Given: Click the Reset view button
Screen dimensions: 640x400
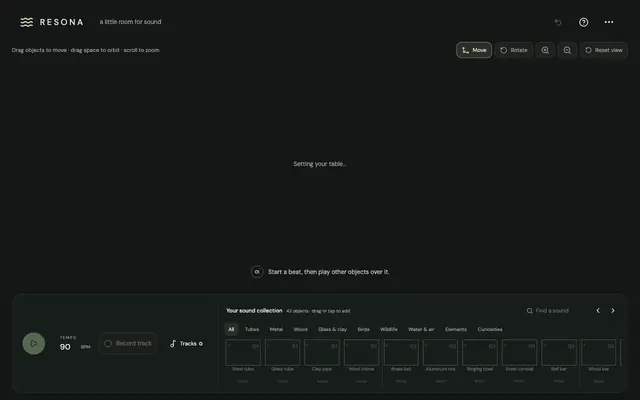Looking at the screenshot, I should pos(604,50).
